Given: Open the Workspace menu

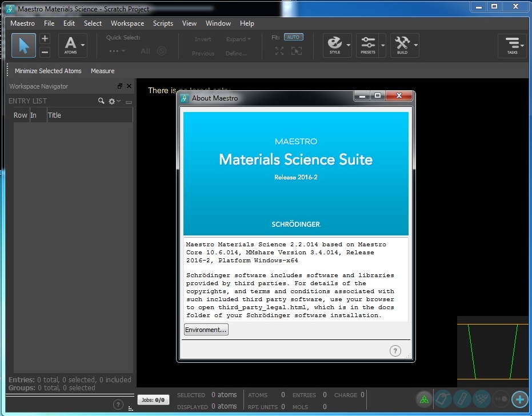Looking at the screenshot, I should pyautogui.click(x=127, y=23).
